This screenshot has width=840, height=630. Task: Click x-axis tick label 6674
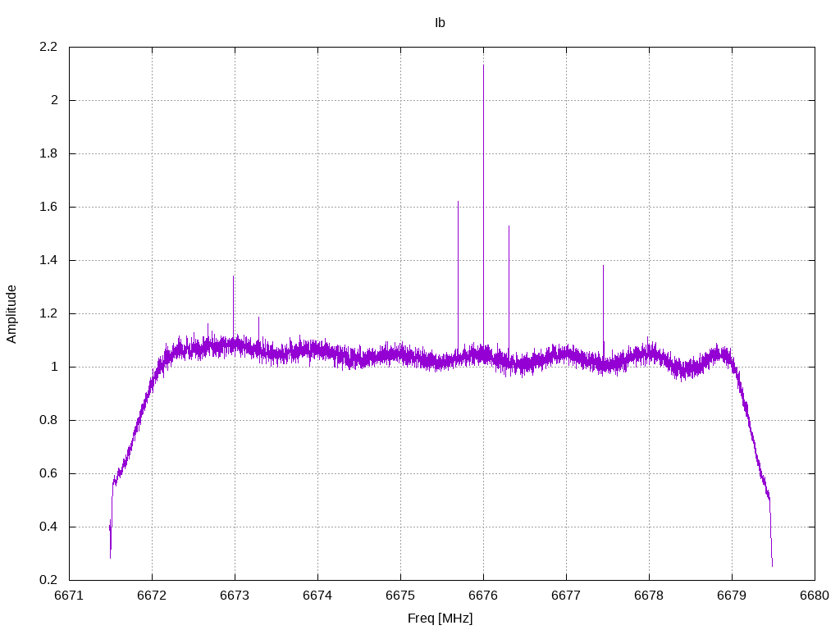[317, 596]
